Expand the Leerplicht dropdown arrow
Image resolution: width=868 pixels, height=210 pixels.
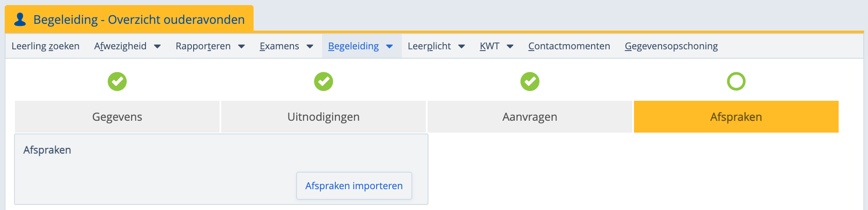coord(461,46)
